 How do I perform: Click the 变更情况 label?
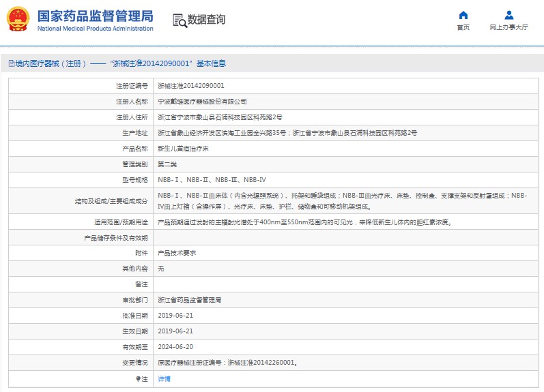[135, 363]
